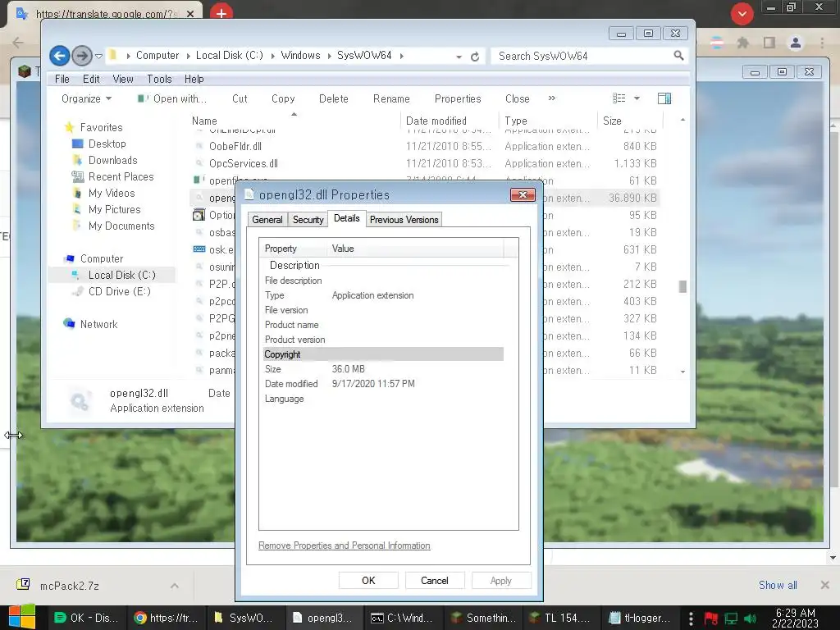Image resolution: width=840 pixels, height=630 pixels.
Task: Open address bar history dropdown
Action: (x=459, y=57)
